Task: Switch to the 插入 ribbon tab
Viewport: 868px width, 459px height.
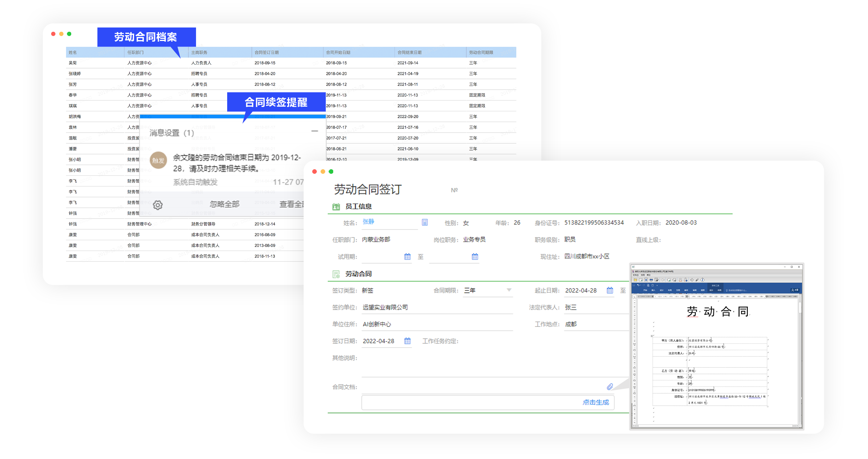Action: 653,290
